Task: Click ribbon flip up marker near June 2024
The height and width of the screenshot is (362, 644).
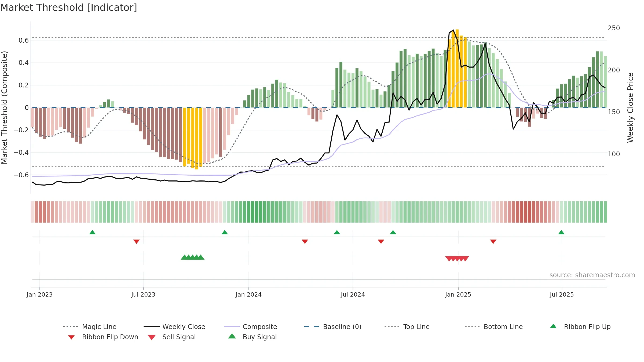Action: click(337, 232)
